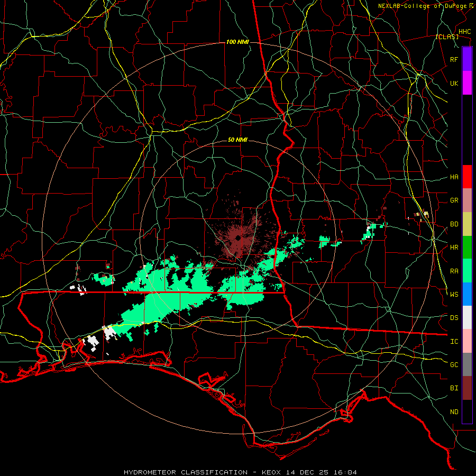Click the HA red legend swatch
Image resolution: width=476 pixels, height=476 pixels.
point(467,177)
